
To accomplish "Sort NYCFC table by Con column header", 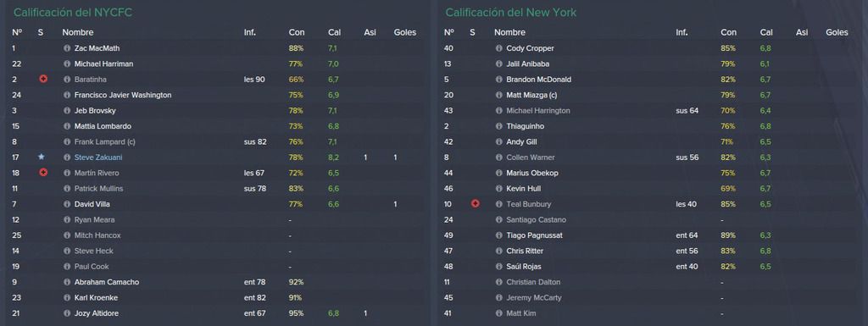I will click(296, 32).
